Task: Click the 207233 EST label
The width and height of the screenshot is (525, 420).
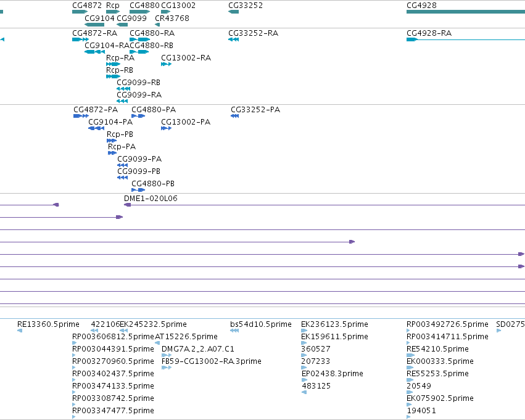Action: tap(316, 361)
